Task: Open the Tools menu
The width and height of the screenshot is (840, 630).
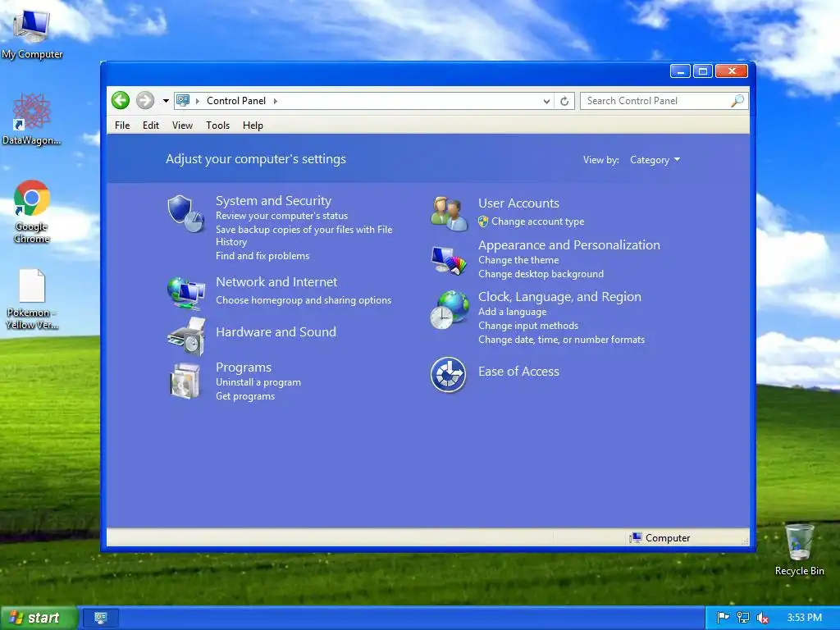Action: (x=217, y=126)
